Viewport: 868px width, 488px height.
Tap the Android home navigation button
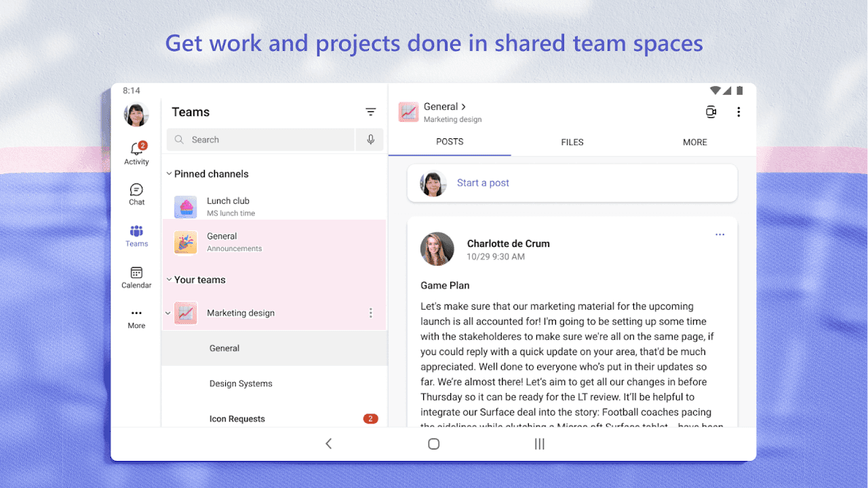pos(434,444)
